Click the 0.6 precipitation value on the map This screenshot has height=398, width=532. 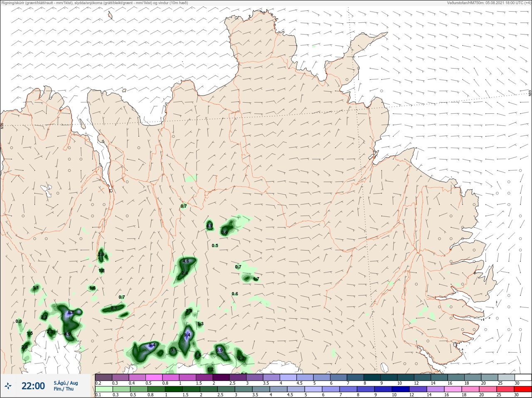[x=235, y=294]
